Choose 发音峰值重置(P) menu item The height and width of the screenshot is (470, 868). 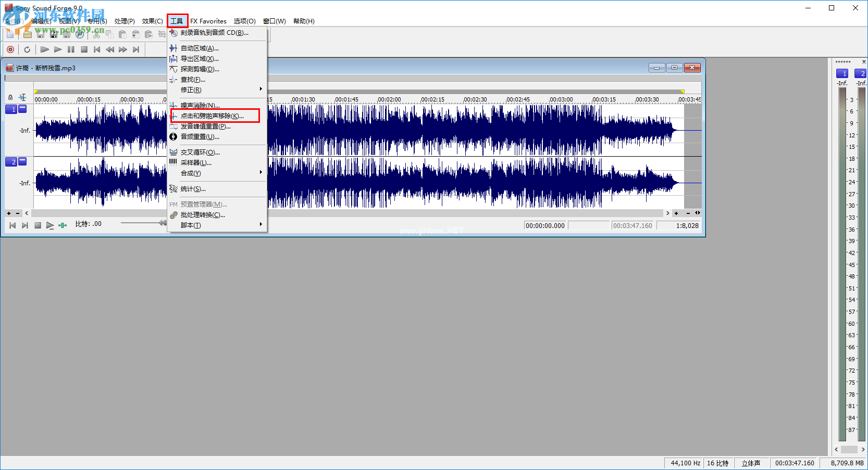click(x=217, y=126)
